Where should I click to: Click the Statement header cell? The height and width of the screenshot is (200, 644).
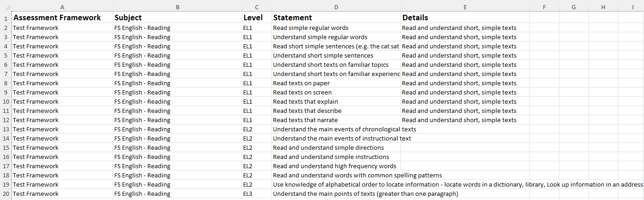click(x=336, y=18)
